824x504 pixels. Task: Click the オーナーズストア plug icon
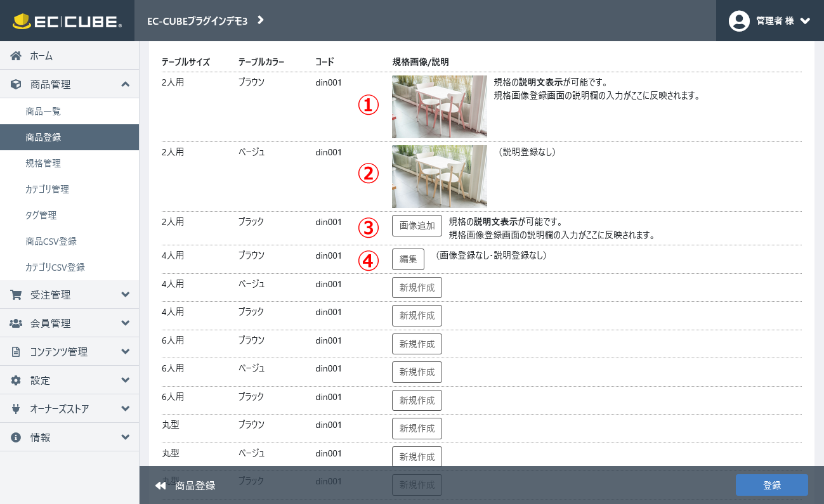click(x=15, y=408)
